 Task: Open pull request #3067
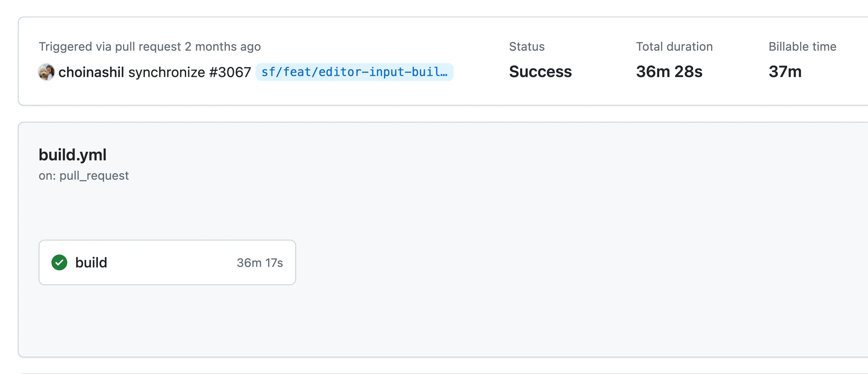230,72
